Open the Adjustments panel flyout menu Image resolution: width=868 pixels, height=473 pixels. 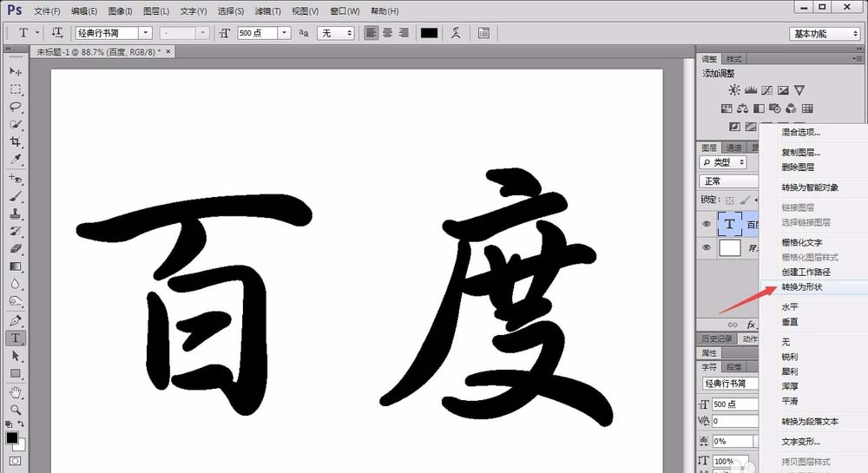pyautogui.click(x=858, y=59)
